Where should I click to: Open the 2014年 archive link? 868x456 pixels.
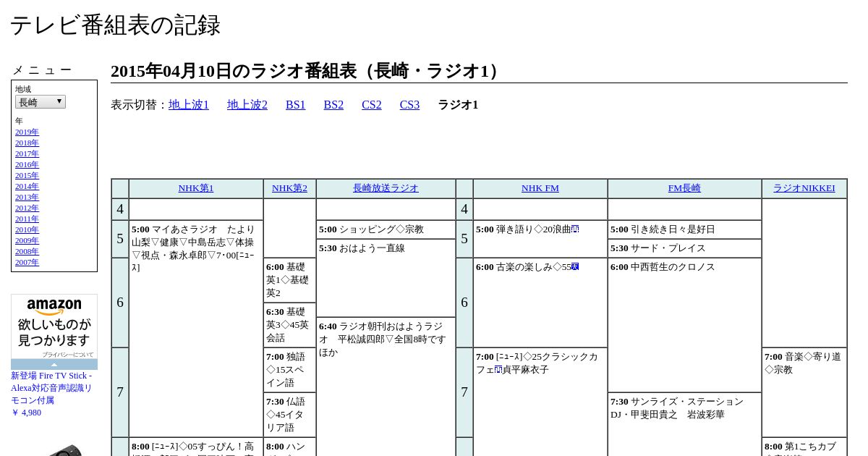[x=27, y=186]
